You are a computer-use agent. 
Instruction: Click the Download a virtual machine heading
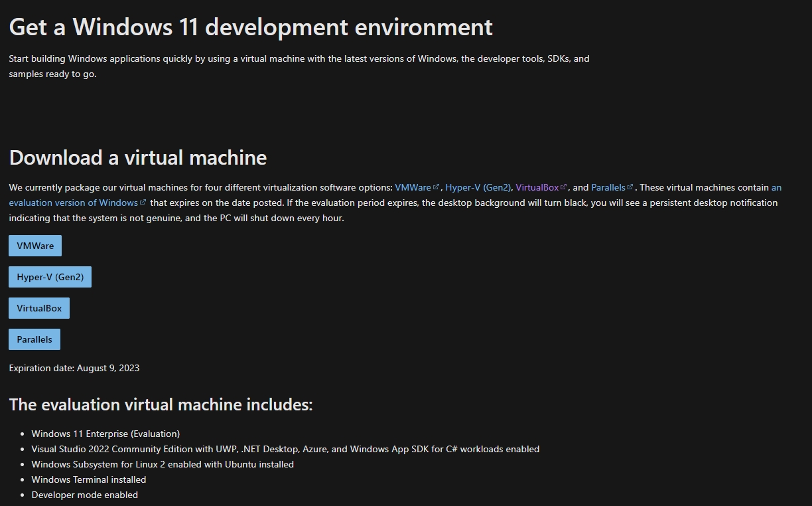[x=138, y=157]
